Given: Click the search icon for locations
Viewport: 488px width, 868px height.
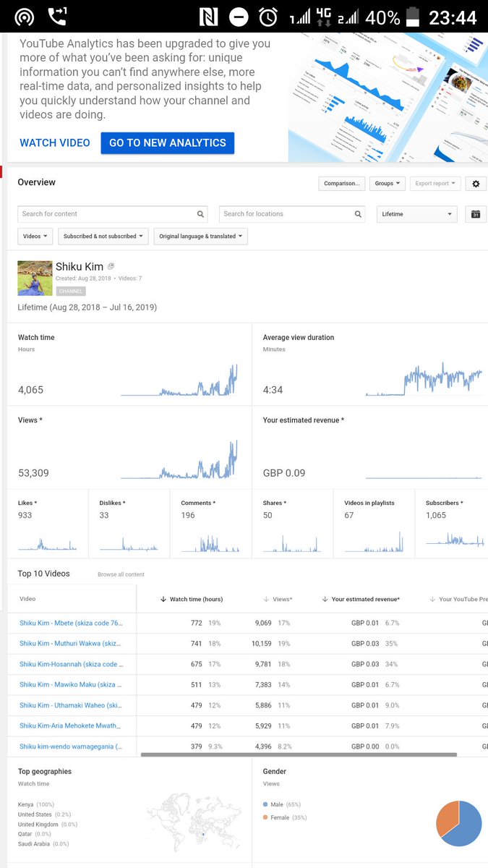Looking at the screenshot, I should [x=358, y=214].
